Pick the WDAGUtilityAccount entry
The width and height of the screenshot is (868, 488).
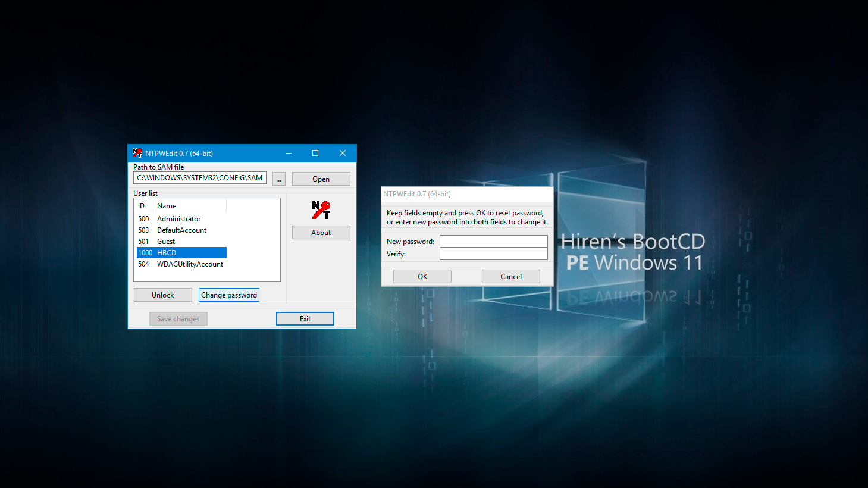point(190,264)
